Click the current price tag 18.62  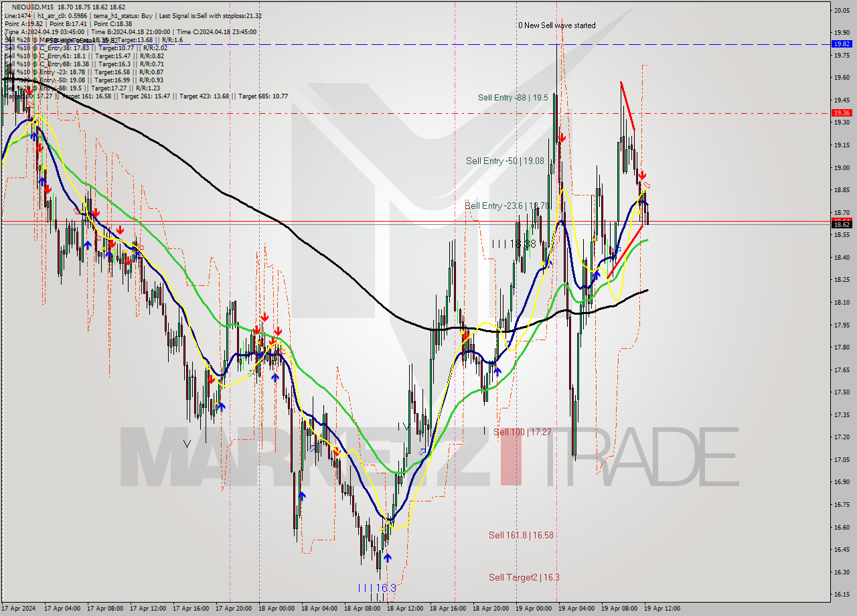pos(842,225)
